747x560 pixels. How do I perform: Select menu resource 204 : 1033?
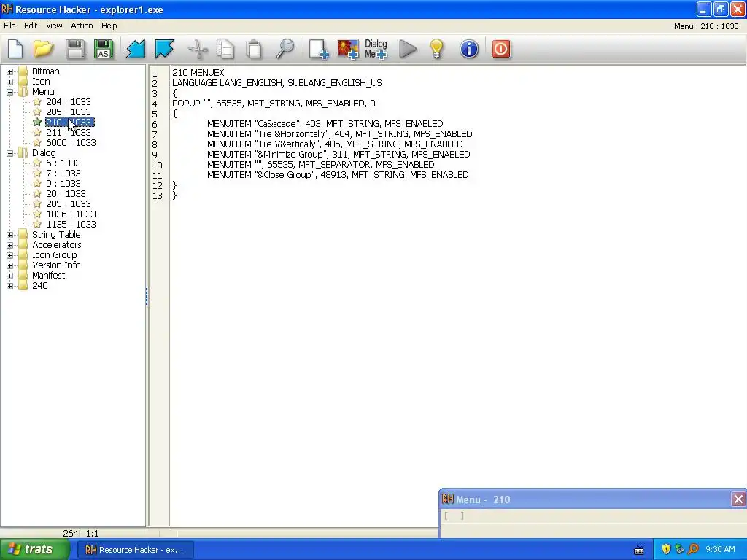pyautogui.click(x=68, y=102)
